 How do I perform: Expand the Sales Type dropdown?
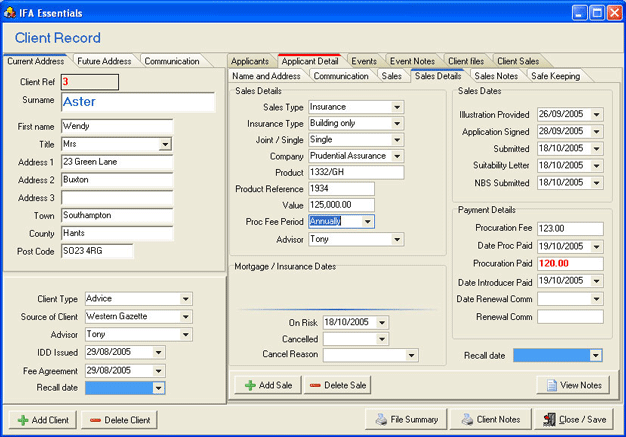pos(397,107)
